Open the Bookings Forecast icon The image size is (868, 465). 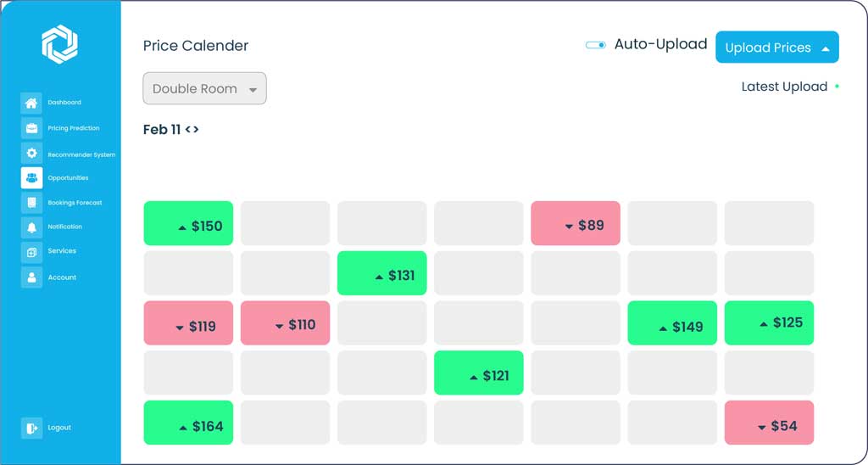click(31, 203)
